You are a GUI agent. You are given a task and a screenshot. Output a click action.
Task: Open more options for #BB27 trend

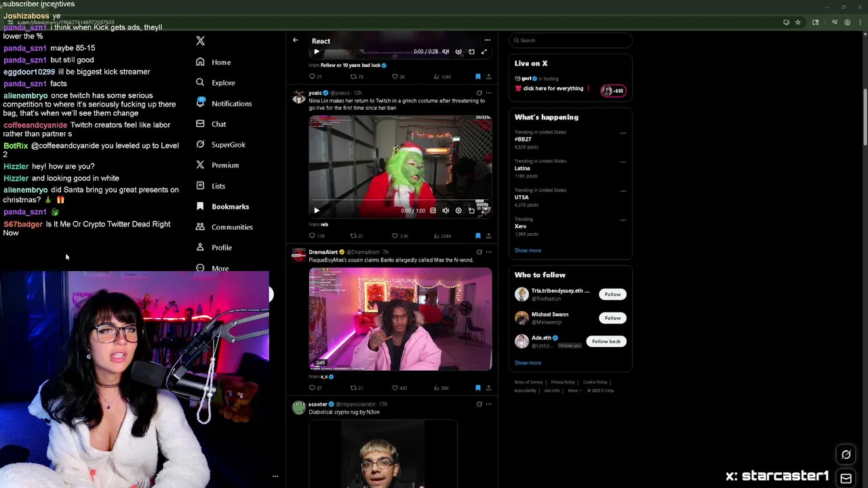[x=623, y=133]
